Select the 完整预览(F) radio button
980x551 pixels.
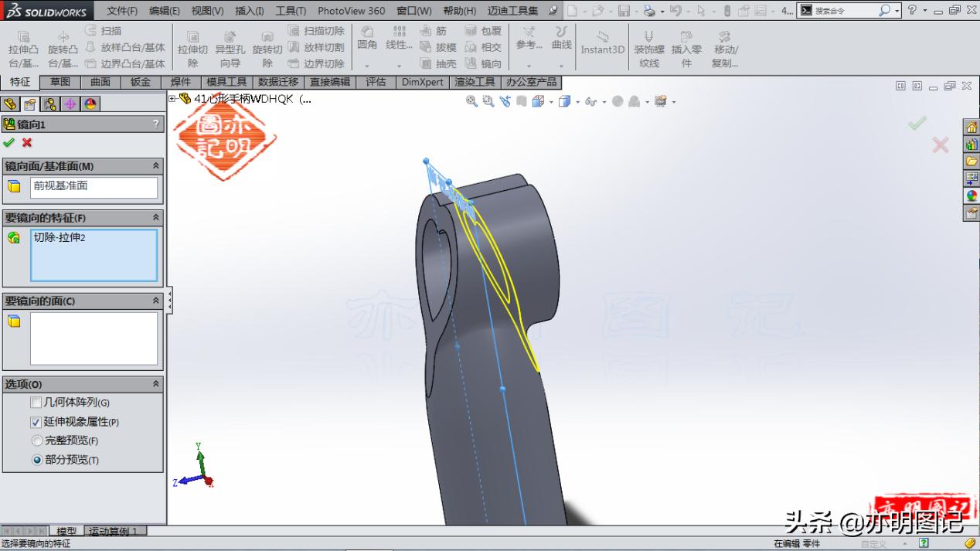click(x=37, y=440)
